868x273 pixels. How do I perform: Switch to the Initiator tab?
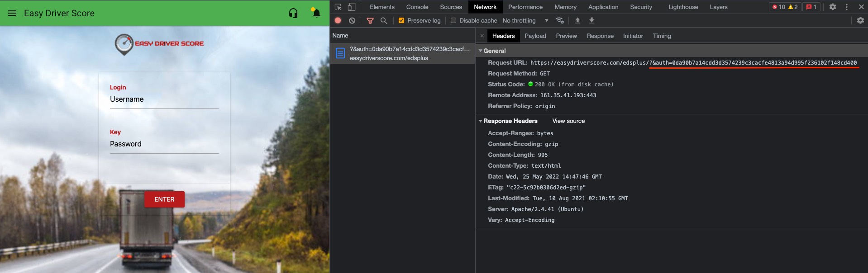[x=633, y=36]
